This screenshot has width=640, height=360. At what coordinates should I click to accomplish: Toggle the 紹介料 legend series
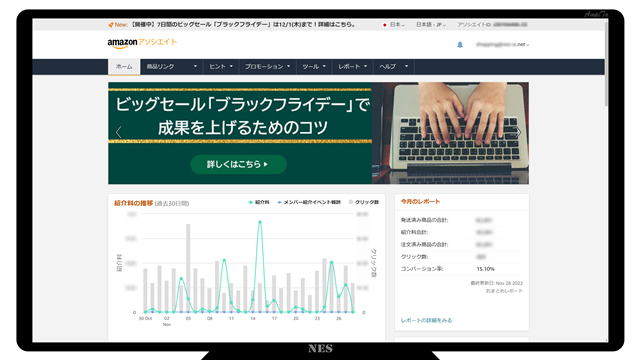259,202
